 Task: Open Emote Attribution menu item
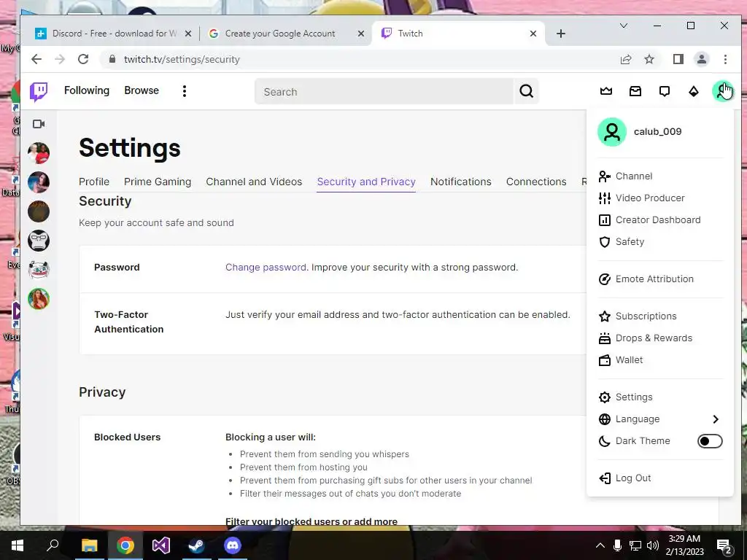[660, 279]
